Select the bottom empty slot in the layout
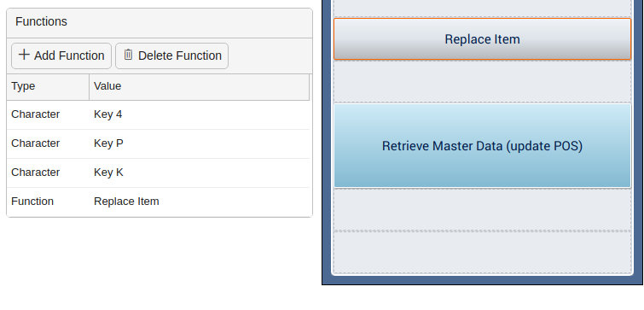Screen dimensions: 644x310 click(x=482, y=253)
